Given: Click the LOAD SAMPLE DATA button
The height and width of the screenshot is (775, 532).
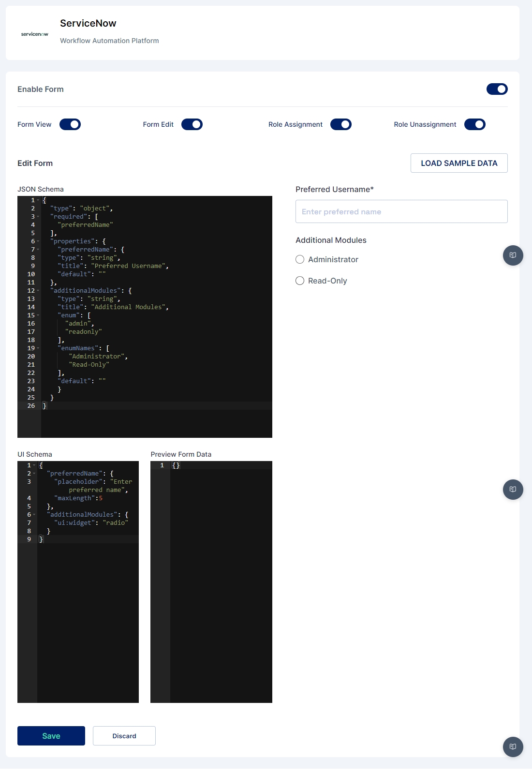Looking at the screenshot, I should [458, 163].
